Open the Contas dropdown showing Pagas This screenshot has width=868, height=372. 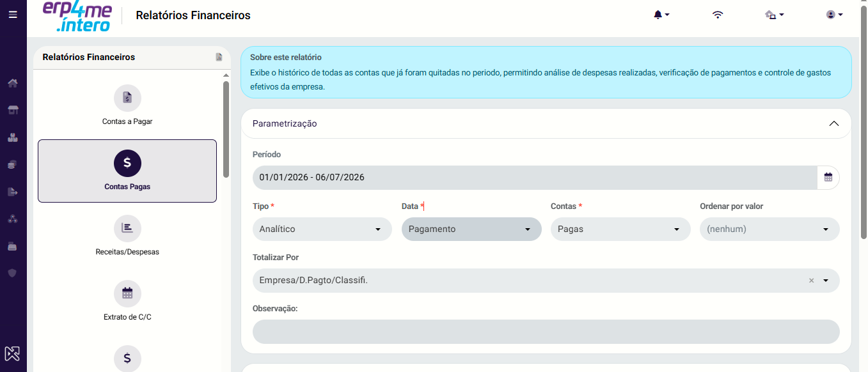coord(620,229)
